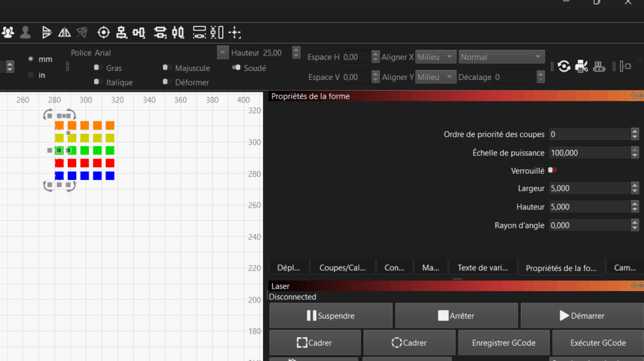The image size is (644, 361).
Task: Switch to the Cam... tab
Action: 625,267
